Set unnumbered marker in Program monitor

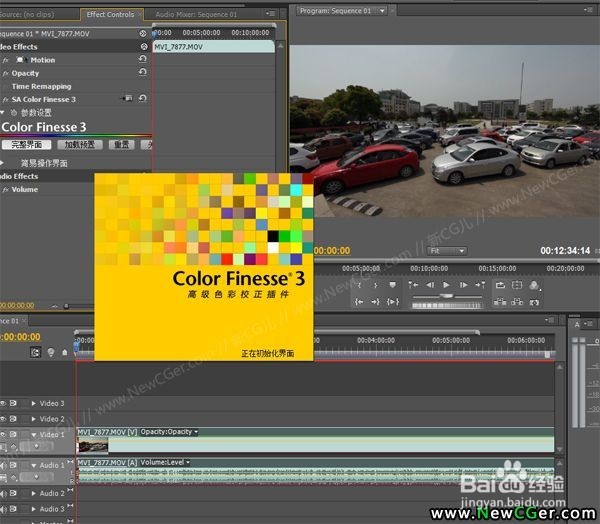pyautogui.click(x=392, y=285)
